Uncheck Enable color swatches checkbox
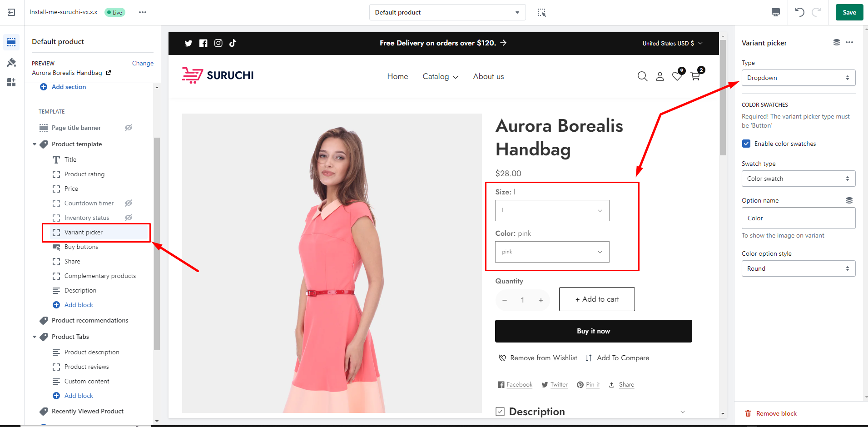 746,144
